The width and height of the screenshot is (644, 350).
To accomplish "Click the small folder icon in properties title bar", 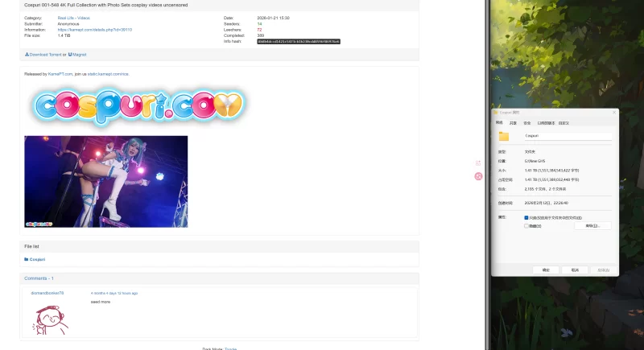I will 496,113.
